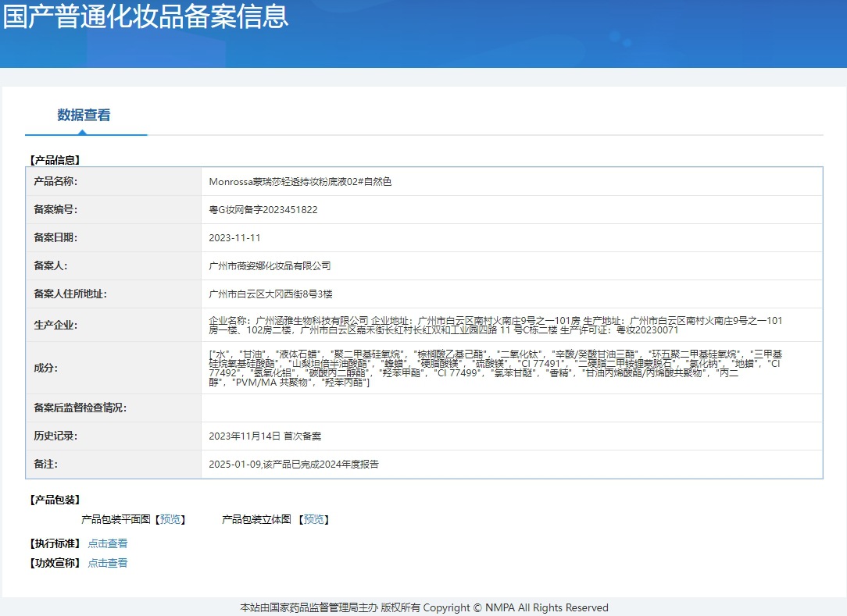This screenshot has height=616, width=847.
Task: Click the 备案人住所地址 label
Action: (x=70, y=294)
